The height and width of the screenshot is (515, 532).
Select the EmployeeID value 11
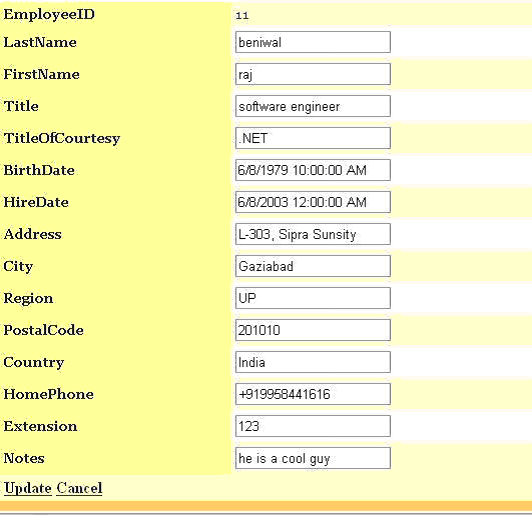242,15
